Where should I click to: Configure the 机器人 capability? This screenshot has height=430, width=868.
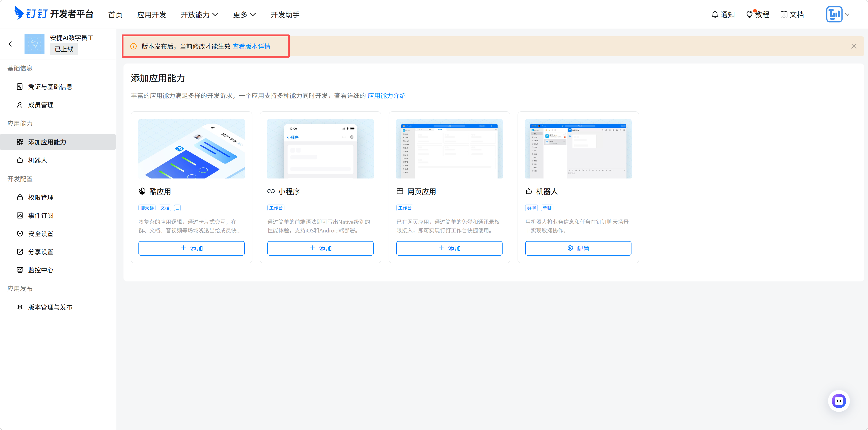(x=578, y=248)
